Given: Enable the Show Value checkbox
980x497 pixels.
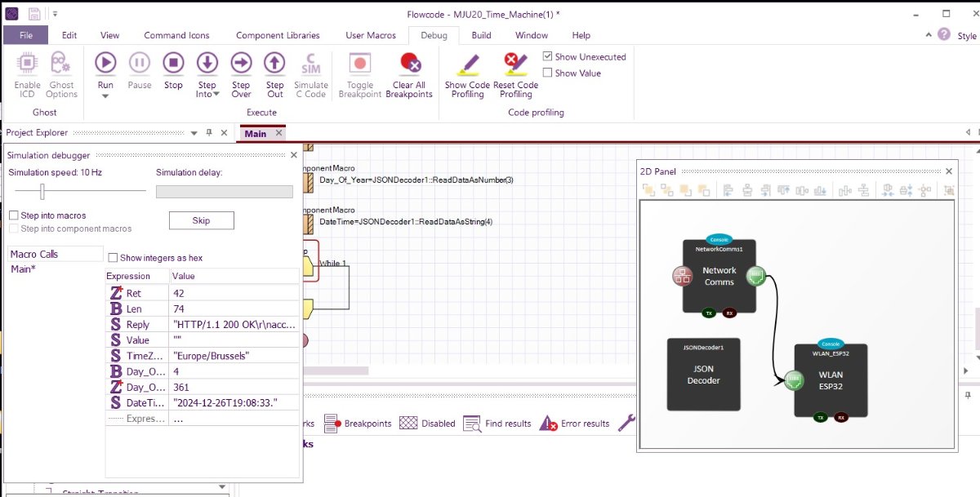Looking at the screenshot, I should (x=548, y=73).
